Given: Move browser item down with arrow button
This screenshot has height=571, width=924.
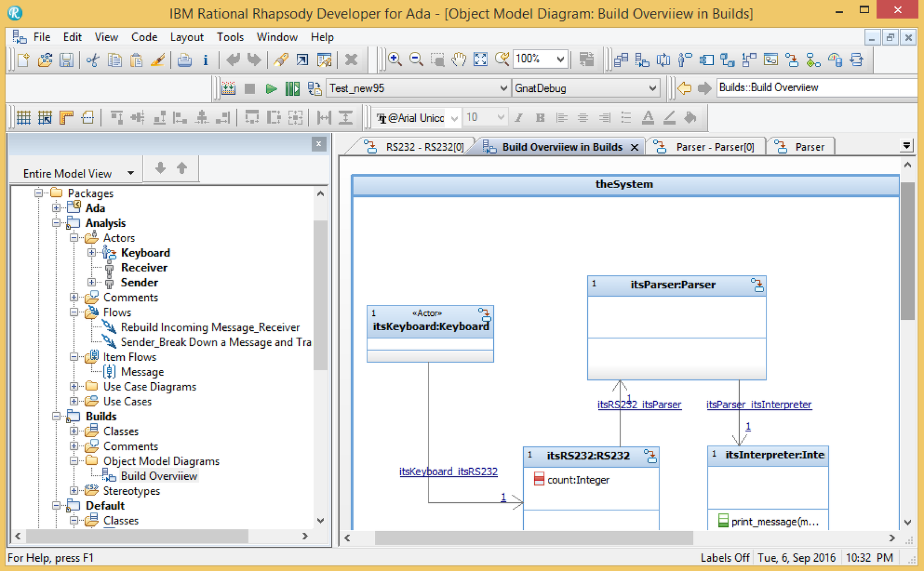Looking at the screenshot, I should (x=161, y=168).
